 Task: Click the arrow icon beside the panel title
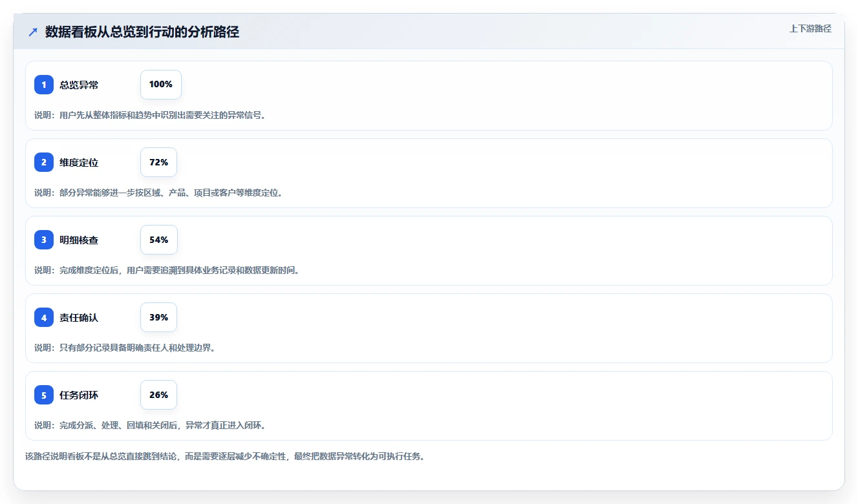pos(33,32)
